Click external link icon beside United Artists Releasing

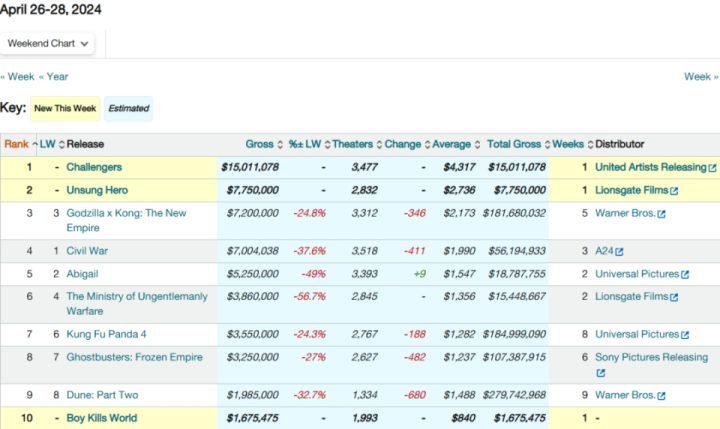coord(712,168)
